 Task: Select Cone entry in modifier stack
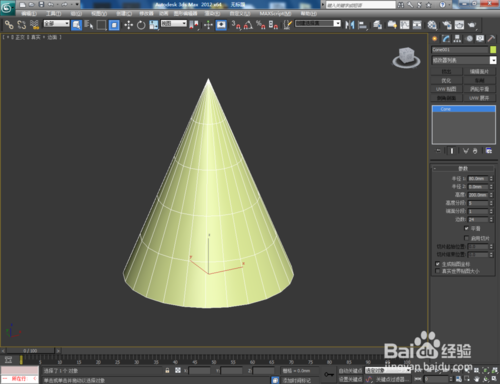pos(464,109)
